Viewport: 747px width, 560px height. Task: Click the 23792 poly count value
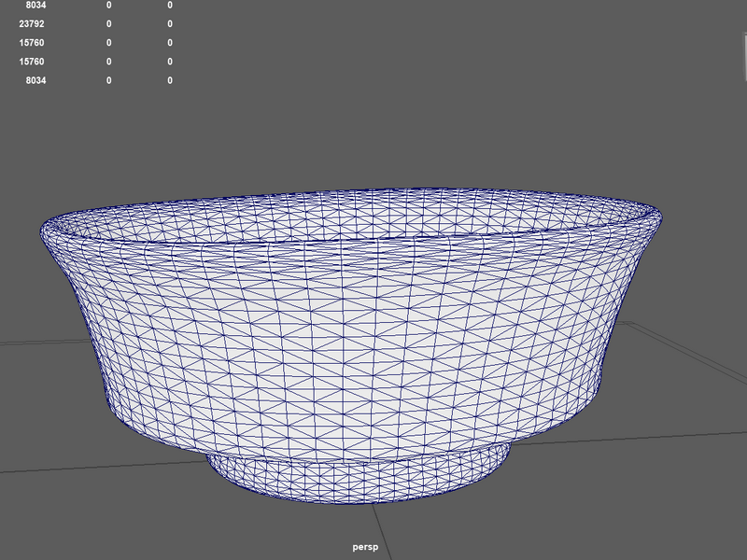32,24
